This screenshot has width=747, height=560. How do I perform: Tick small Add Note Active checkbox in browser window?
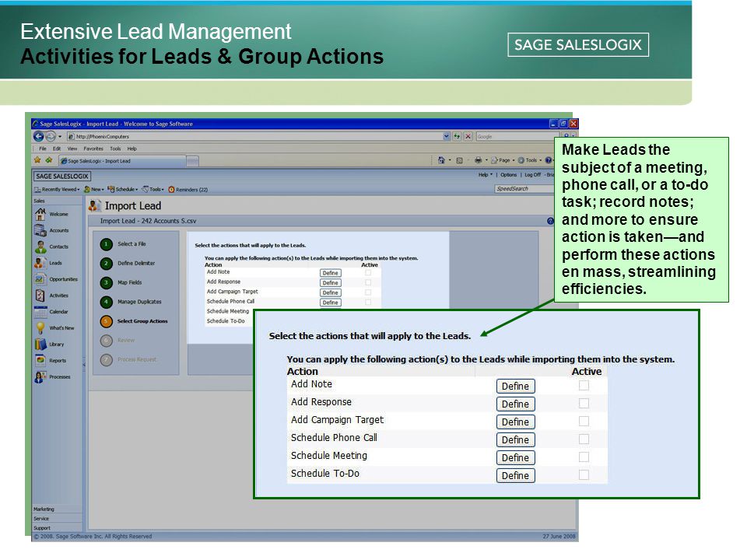pos(368,273)
